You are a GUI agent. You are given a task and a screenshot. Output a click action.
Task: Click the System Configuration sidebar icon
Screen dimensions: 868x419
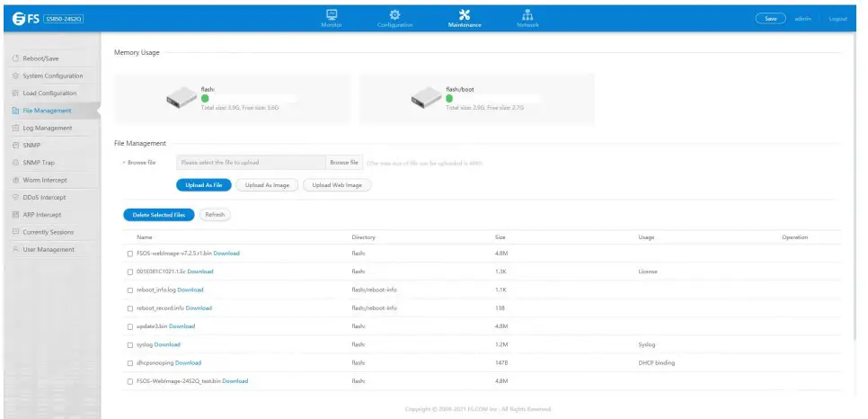[x=15, y=76]
